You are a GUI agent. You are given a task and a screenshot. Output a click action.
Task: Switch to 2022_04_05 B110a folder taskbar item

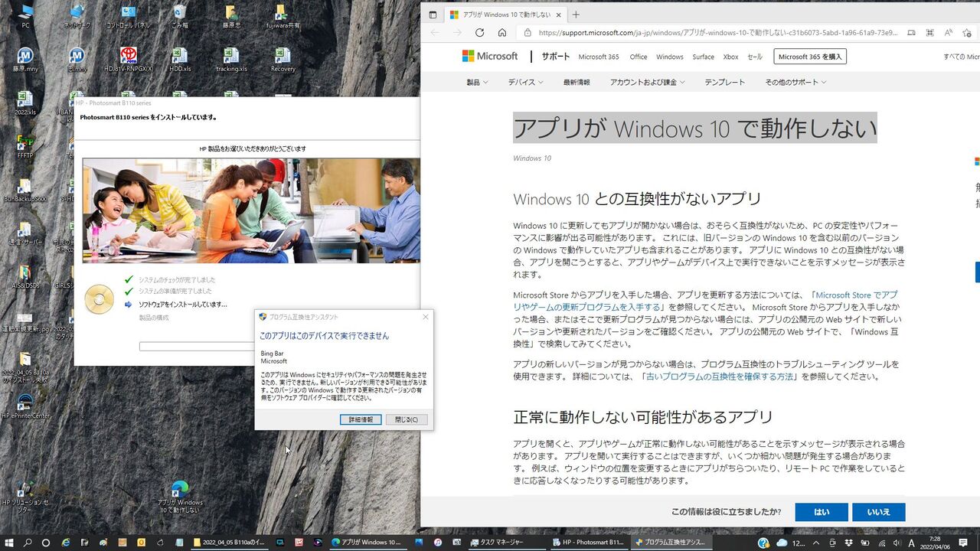(230, 542)
